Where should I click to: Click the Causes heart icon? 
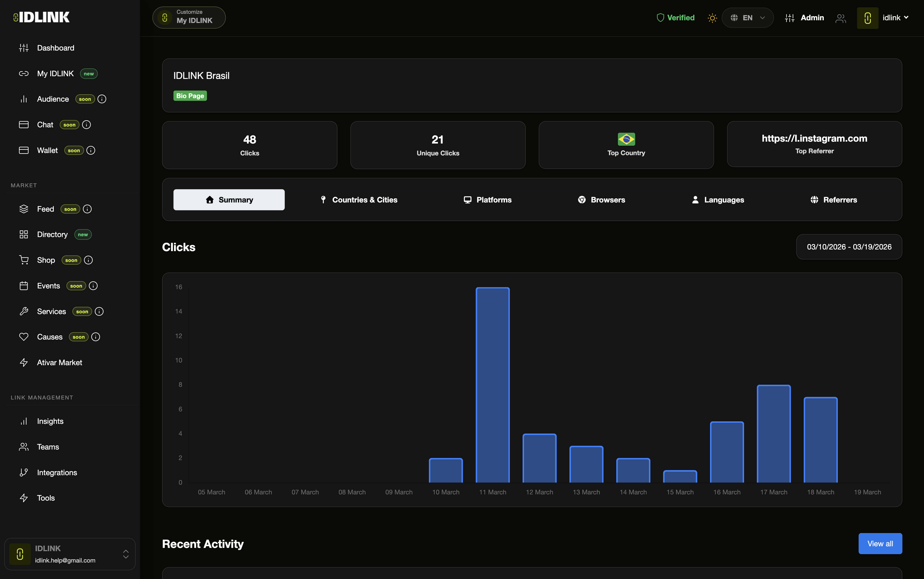(24, 337)
